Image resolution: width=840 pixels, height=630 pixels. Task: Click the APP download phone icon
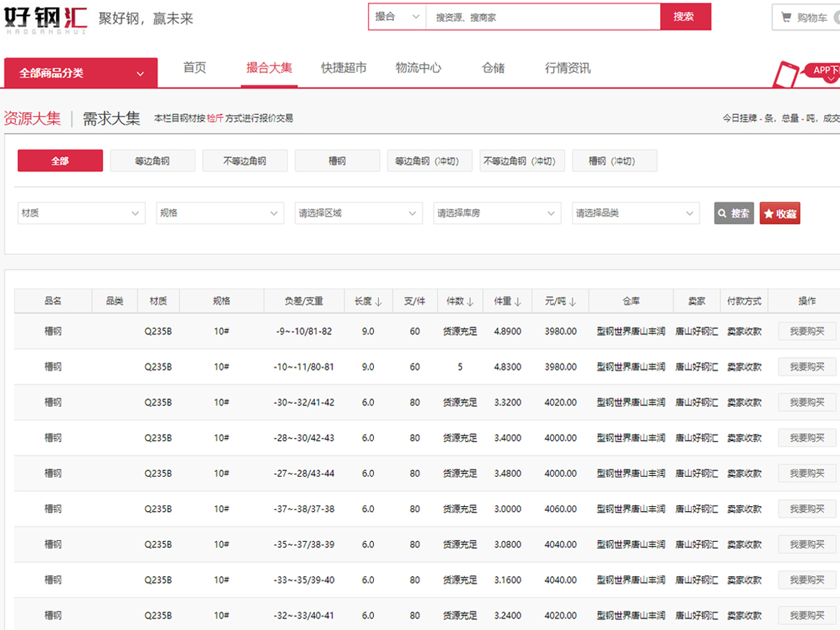[786, 73]
